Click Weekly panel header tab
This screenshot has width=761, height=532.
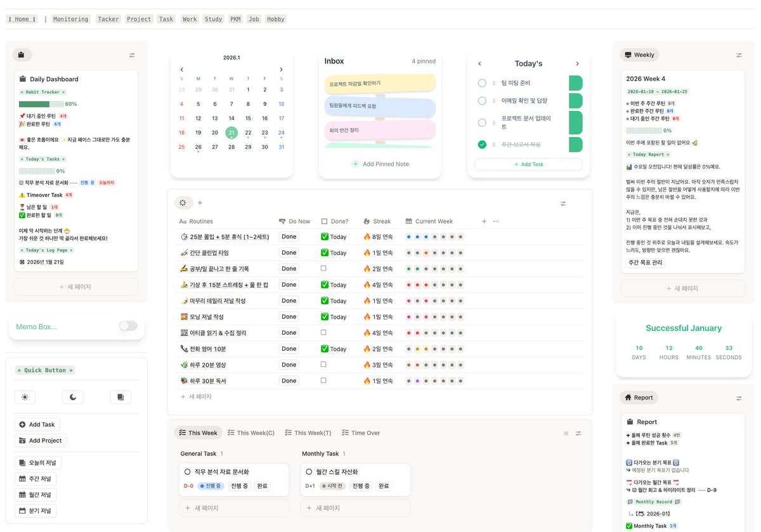tap(639, 55)
